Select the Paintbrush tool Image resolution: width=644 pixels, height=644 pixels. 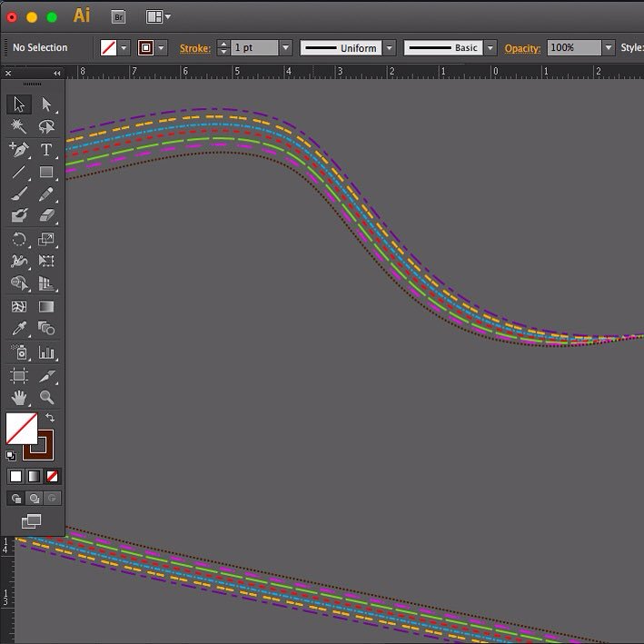19,193
